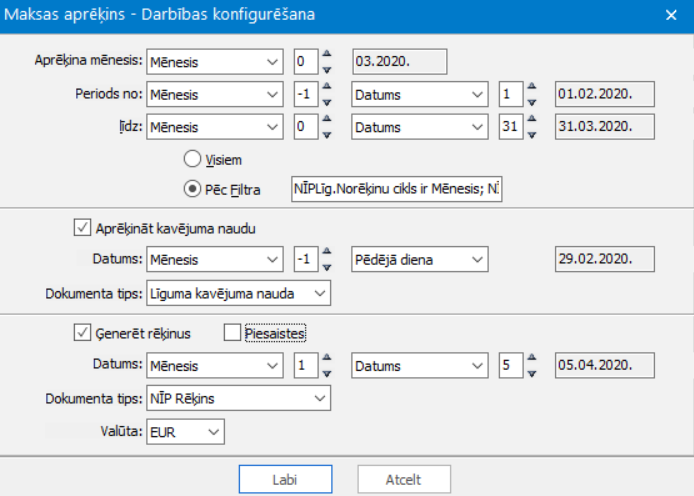Image resolution: width=694 pixels, height=496 pixels.
Task: Decrease the līdz day value 31
Action: [x=531, y=134]
